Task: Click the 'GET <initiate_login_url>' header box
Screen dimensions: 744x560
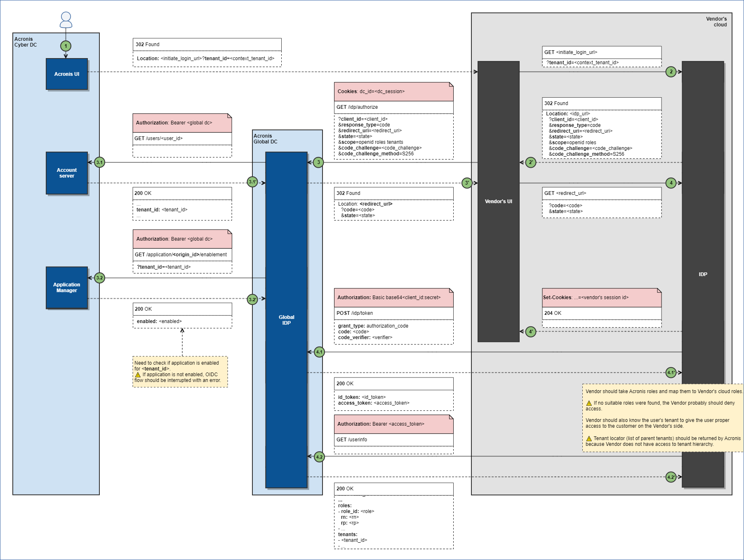Action: pyautogui.click(x=602, y=52)
